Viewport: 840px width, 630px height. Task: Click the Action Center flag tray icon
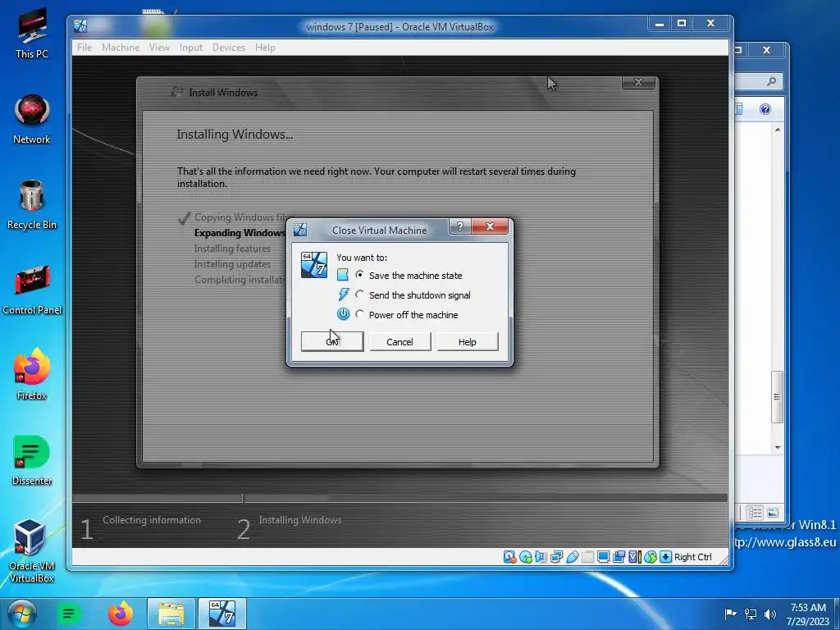[x=730, y=614]
